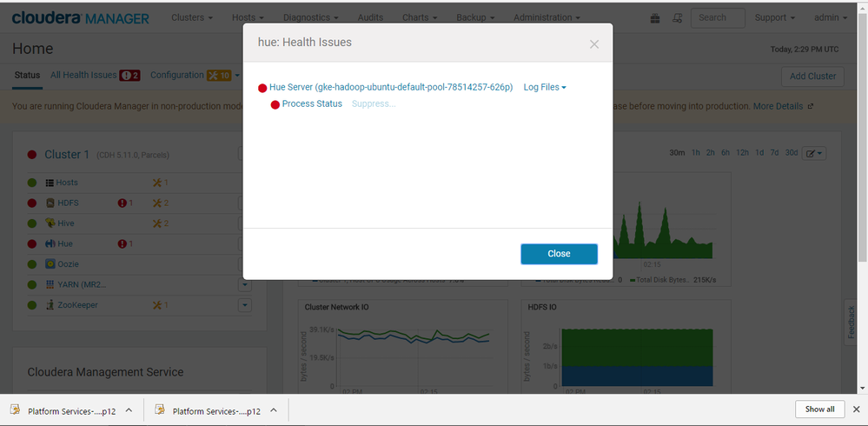Viewport: 868px width, 426px height.
Task: Open the ZooKeeper service
Action: tap(78, 304)
